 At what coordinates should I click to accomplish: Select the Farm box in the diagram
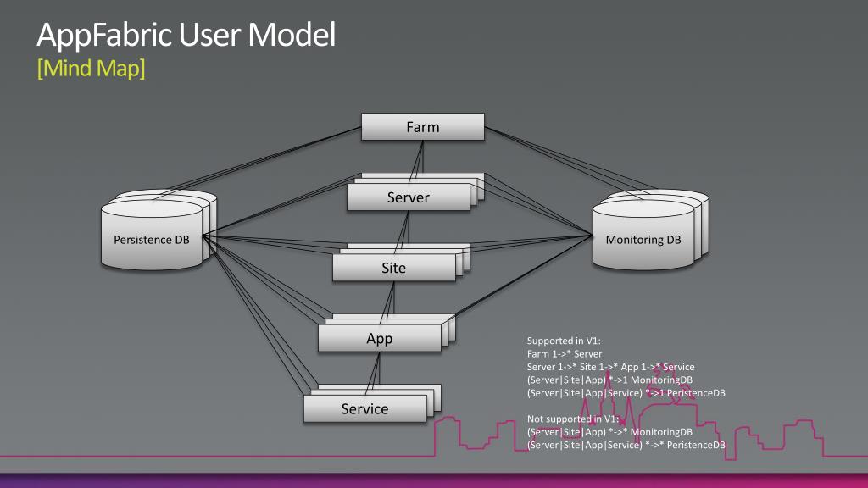[422, 127]
